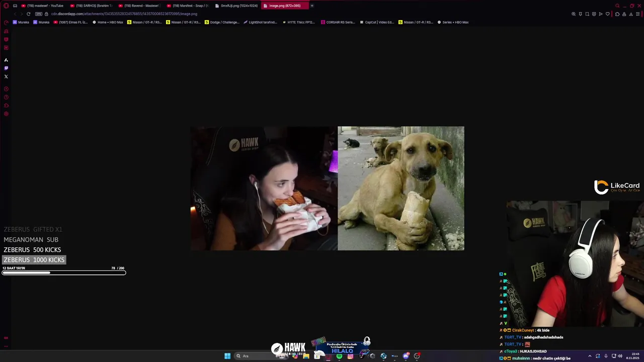This screenshot has width=644, height=362.
Task: Open the volume speaker tray icon
Action: [620, 356]
